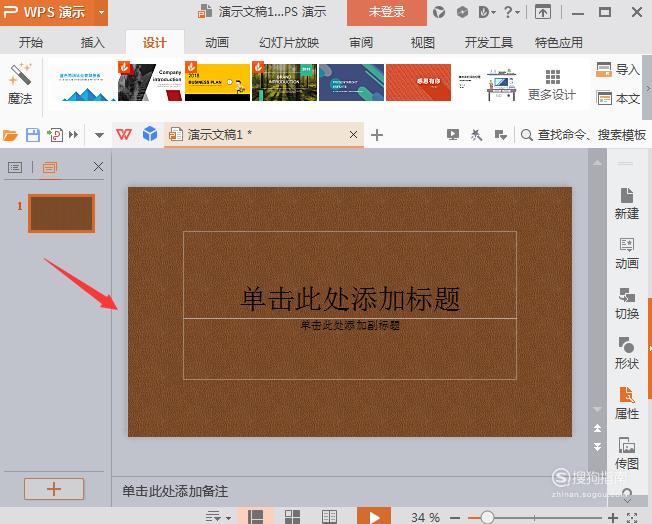Open the quick access customize dropdown arrow
Viewport: 652px width, 524px height.
pos(99,135)
